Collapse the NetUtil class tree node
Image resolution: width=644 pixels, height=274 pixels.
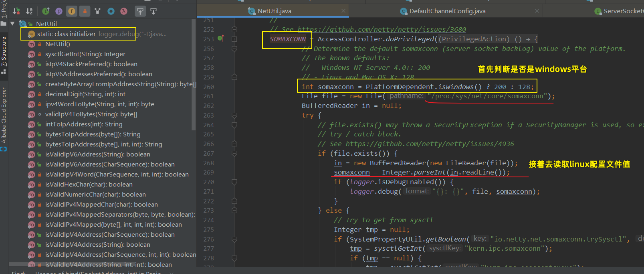(12, 24)
